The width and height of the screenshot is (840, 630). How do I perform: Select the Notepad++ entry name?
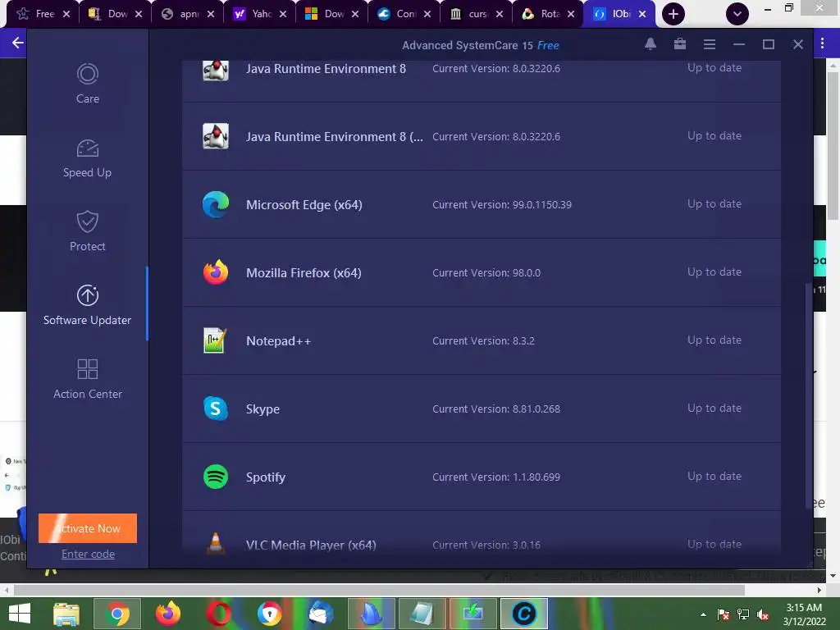click(278, 340)
